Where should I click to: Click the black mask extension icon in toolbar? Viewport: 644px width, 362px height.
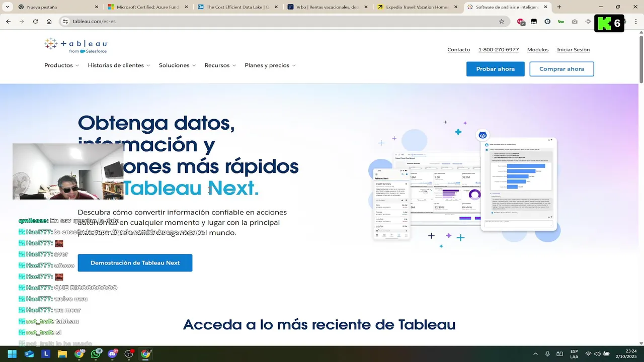[534, 22]
